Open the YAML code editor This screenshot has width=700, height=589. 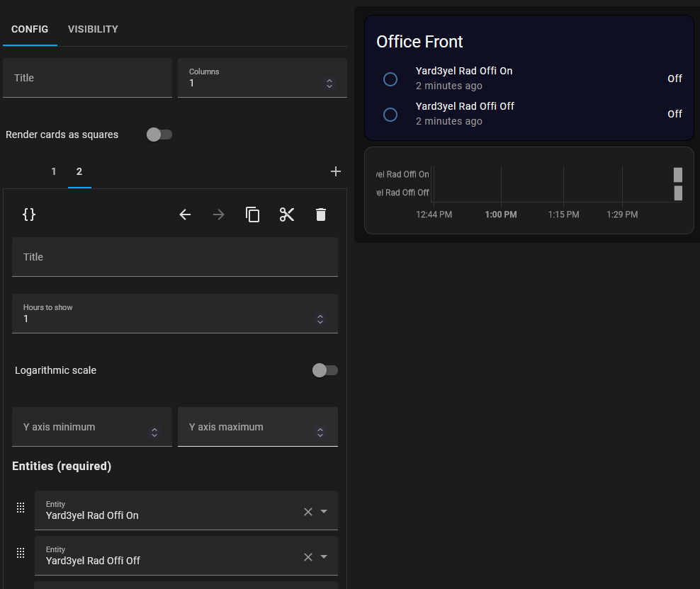click(29, 214)
